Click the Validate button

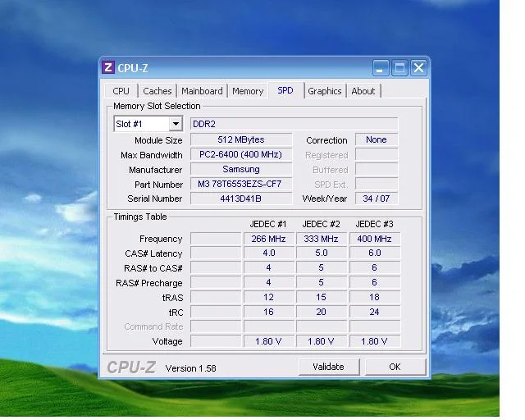coord(328,367)
